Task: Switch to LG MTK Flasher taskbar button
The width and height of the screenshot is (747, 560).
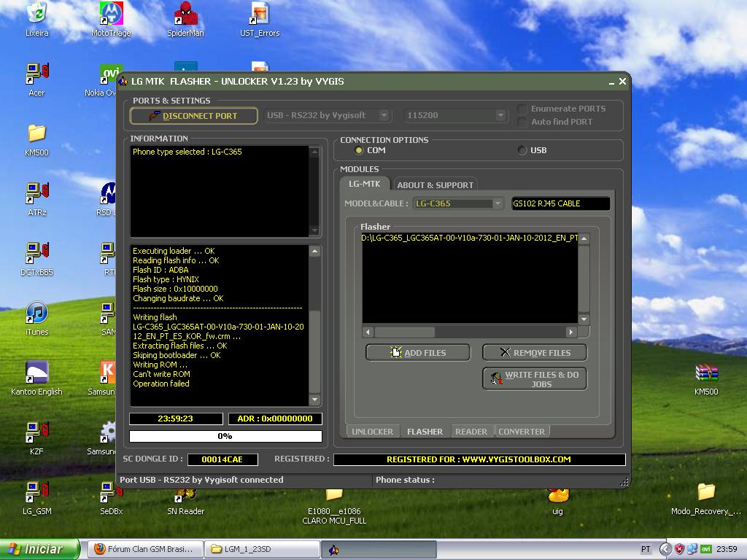Action: click(379, 549)
